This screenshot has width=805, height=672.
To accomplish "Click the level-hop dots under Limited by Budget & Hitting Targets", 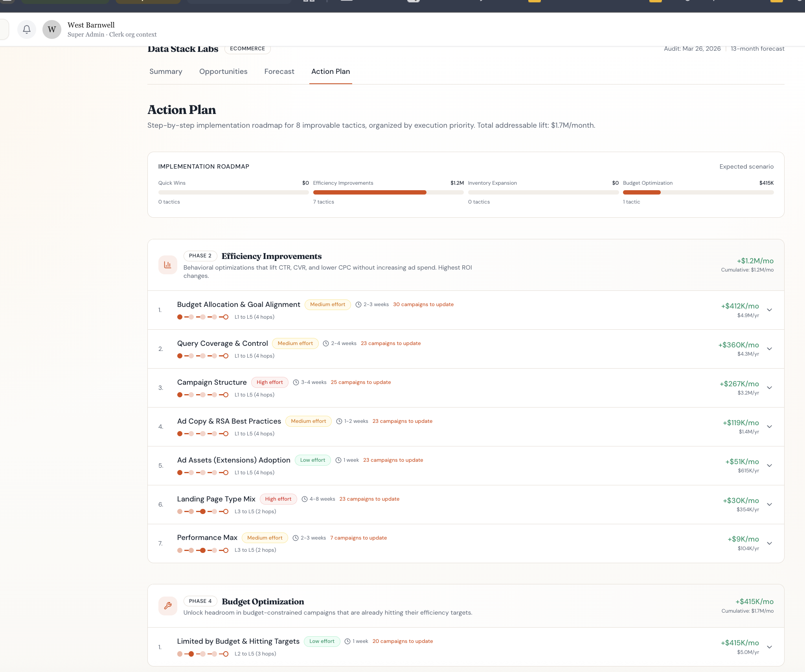I will pyautogui.click(x=203, y=654).
